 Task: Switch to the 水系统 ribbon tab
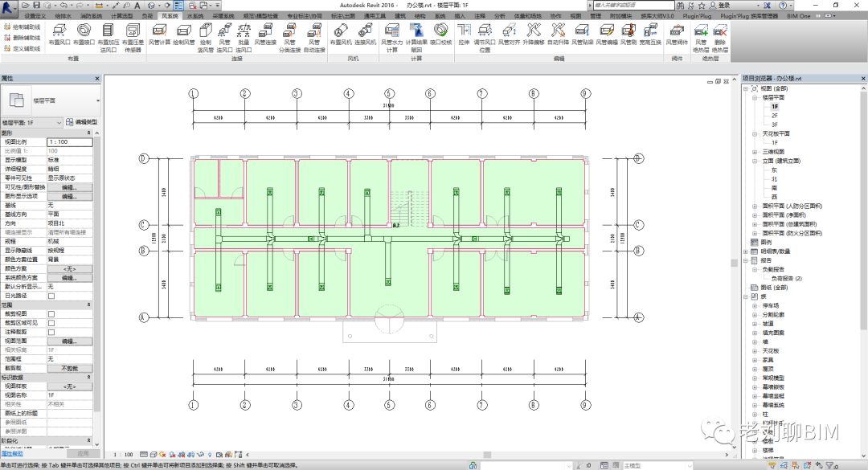tap(194, 16)
